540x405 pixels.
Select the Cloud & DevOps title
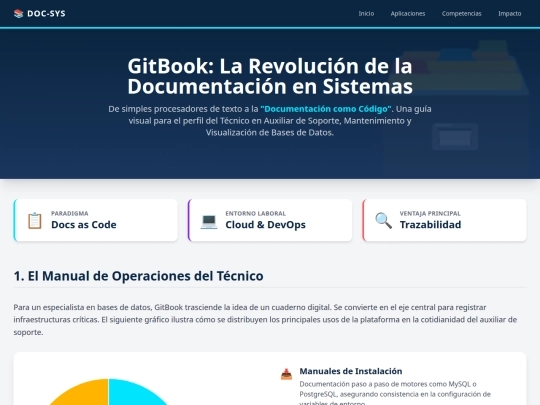click(266, 225)
